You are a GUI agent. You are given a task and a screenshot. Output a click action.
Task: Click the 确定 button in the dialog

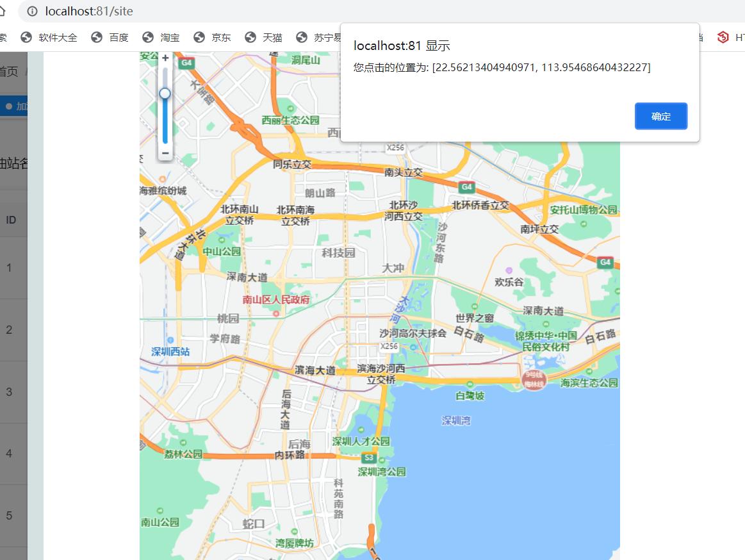tap(661, 116)
